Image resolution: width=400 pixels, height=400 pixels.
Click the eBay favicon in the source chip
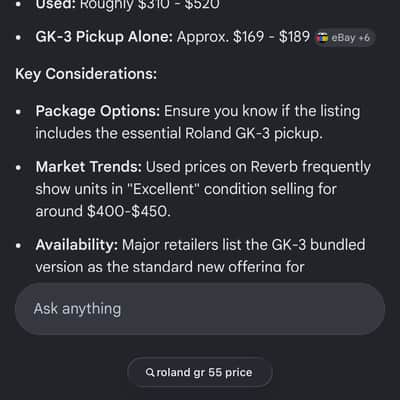point(322,38)
